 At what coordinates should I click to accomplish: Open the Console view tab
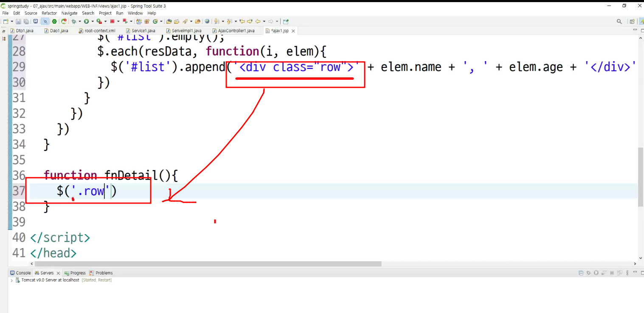point(20,273)
